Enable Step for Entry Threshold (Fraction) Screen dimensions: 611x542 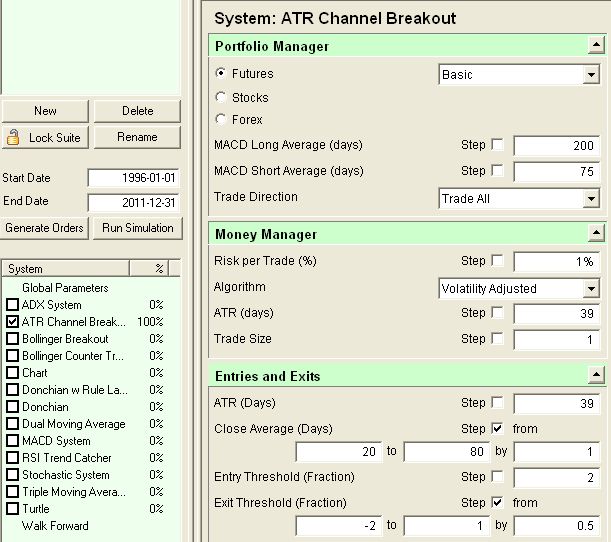point(497,477)
